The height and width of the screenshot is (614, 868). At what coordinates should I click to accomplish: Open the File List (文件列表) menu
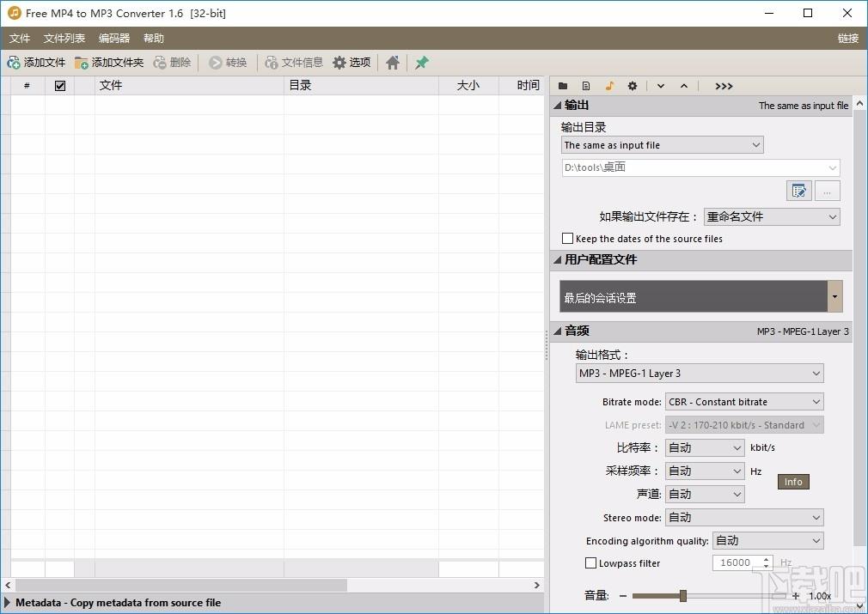pos(64,38)
